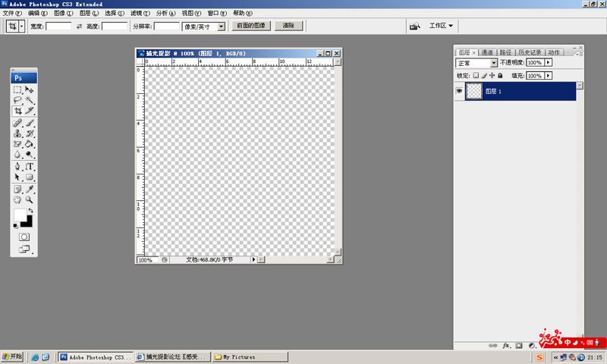Open the 图像 menu
This screenshot has width=607, height=364.
coord(64,13)
